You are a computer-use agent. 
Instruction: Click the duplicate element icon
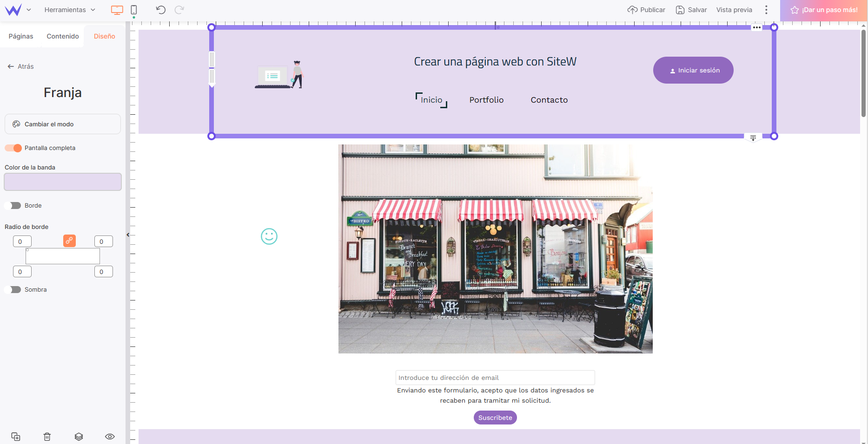(16, 437)
